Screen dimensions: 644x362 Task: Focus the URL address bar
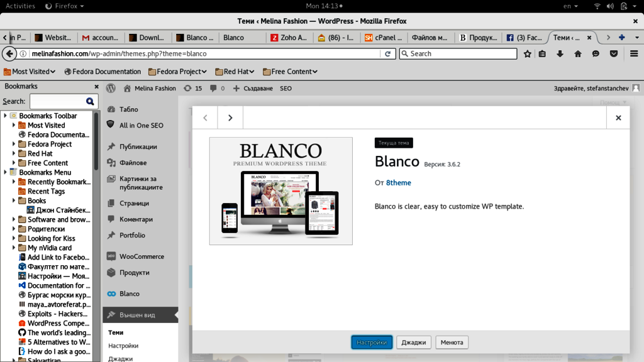[206, 54]
